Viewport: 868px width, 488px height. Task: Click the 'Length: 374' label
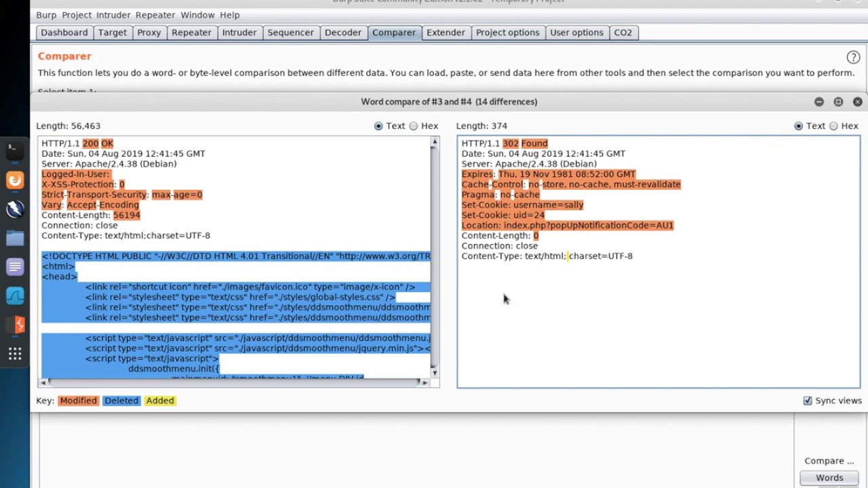click(481, 126)
